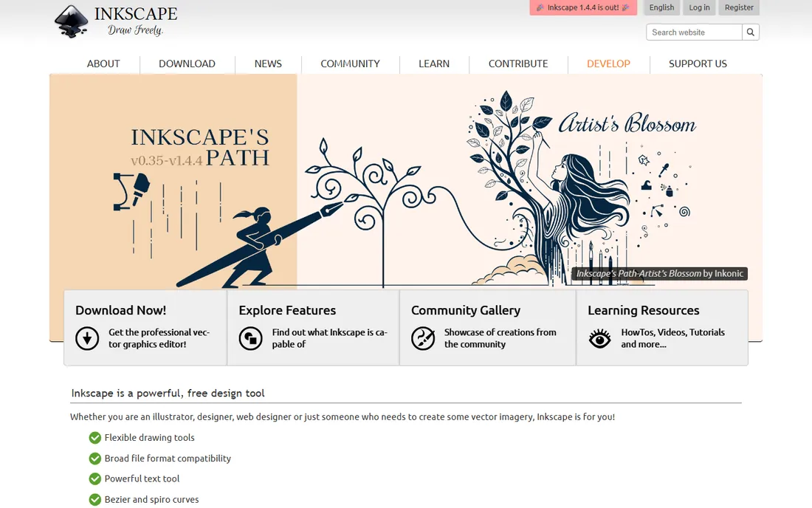Click 'HowTos, Videos, Tutorials and more...'

click(x=672, y=338)
